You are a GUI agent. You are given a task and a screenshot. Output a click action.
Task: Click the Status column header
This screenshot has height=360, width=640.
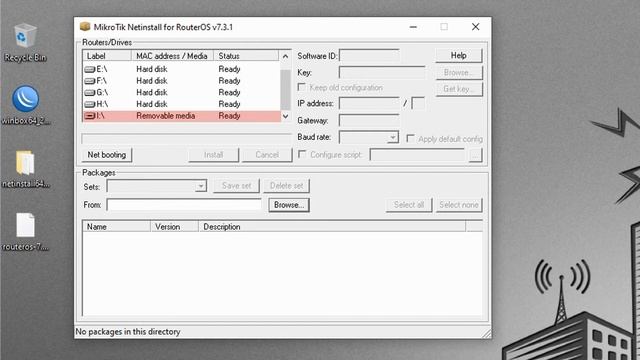click(247, 56)
